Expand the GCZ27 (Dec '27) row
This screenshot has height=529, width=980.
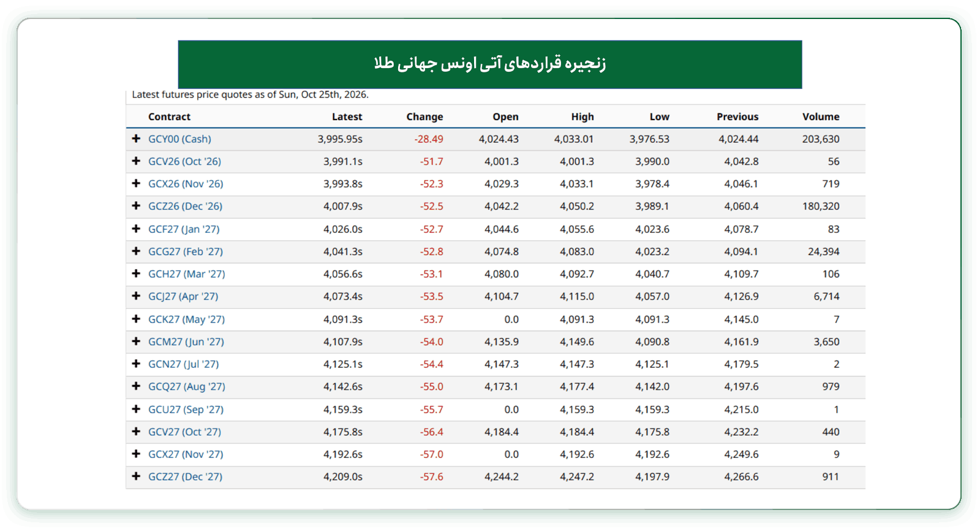[x=136, y=476]
